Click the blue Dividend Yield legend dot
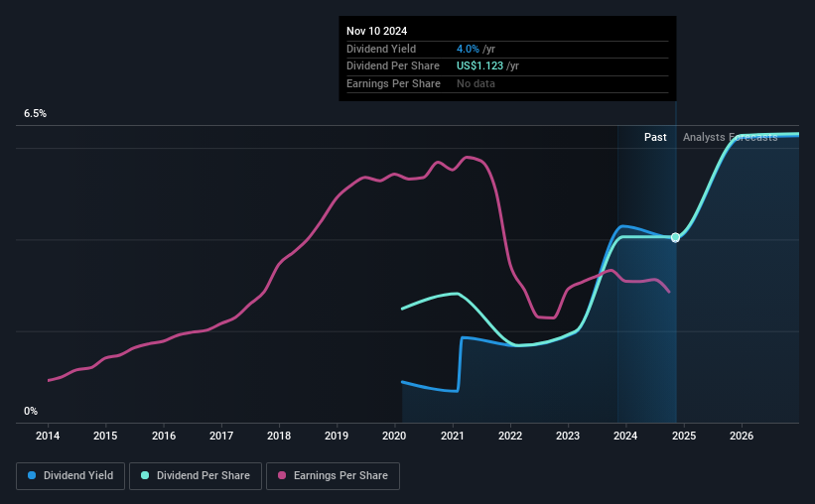The width and height of the screenshot is (815, 504). [x=32, y=475]
